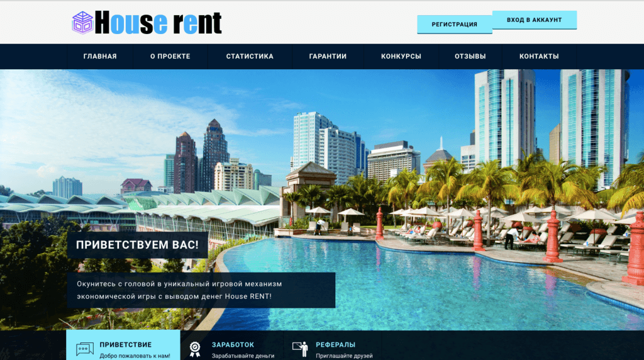This screenshot has width=644, height=360.
Task: Open the Контакты page
Action: (539, 56)
